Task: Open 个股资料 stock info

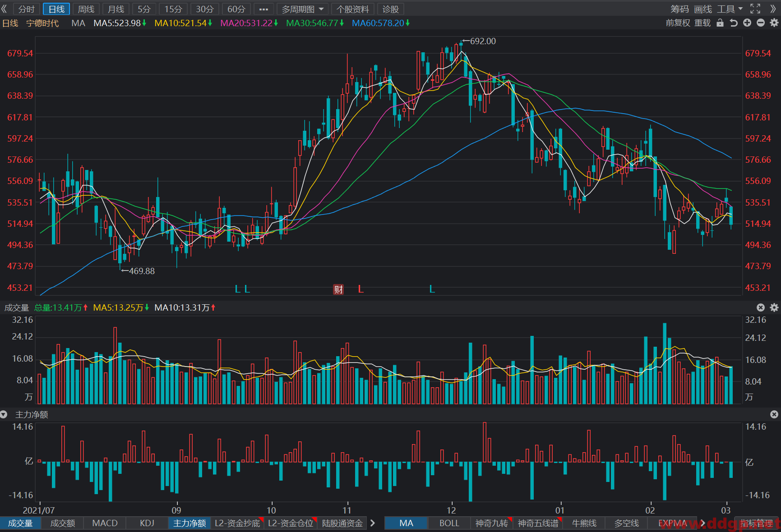Action: [x=353, y=9]
